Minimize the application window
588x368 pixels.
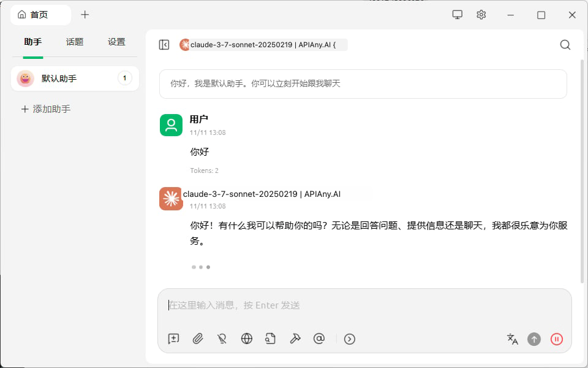[510, 15]
